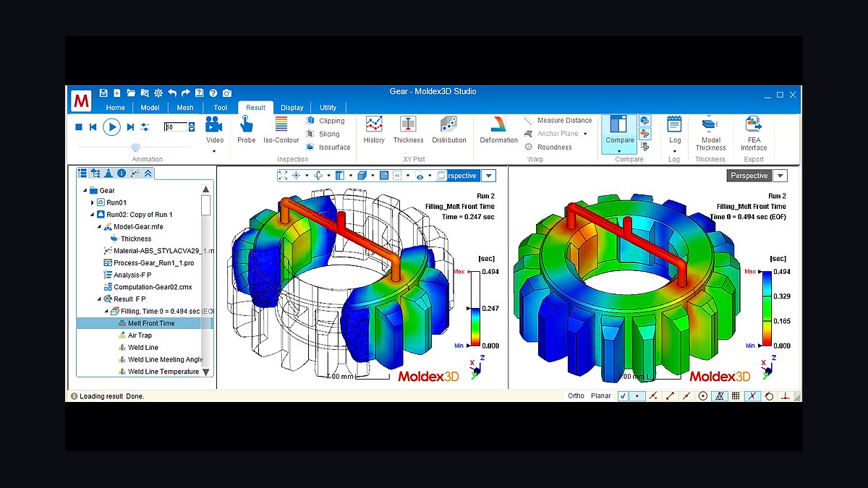Click the Video camera icon
Image resolution: width=868 pixels, height=488 pixels.
[x=213, y=124]
